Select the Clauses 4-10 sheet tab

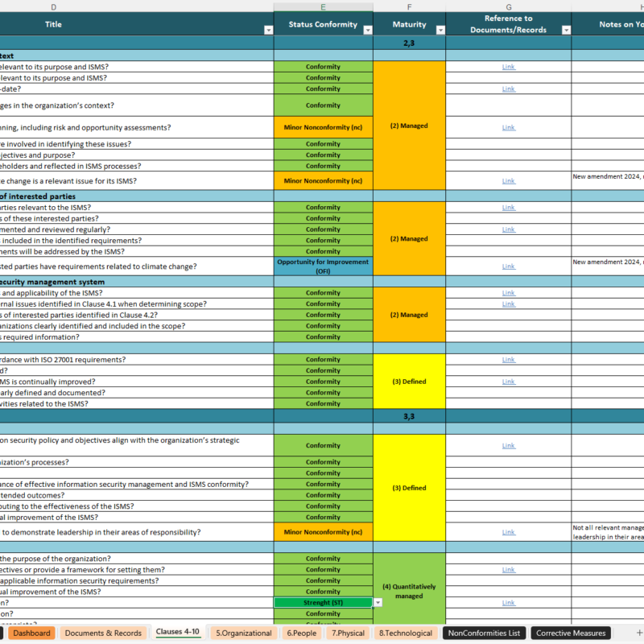coord(178,633)
